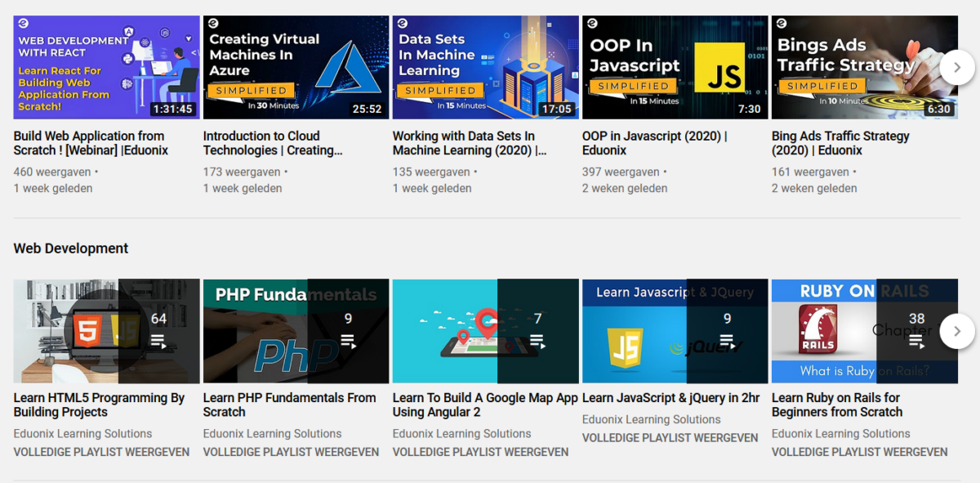Click the 1:31:45 duration badge
The image size is (980, 483).
[172, 109]
